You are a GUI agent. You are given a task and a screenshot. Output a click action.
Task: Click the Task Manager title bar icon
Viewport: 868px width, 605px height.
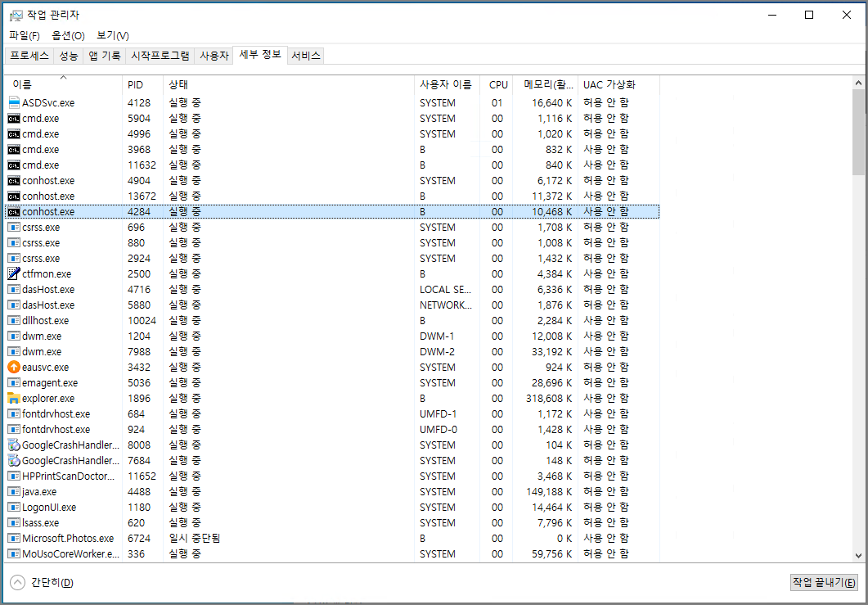click(16, 16)
